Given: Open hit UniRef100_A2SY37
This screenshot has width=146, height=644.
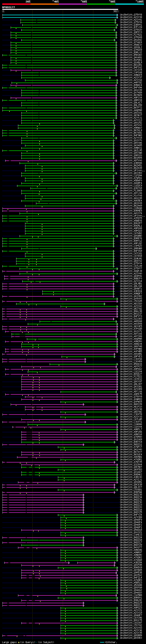Looking at the screenshot, I should pos(131,77).
